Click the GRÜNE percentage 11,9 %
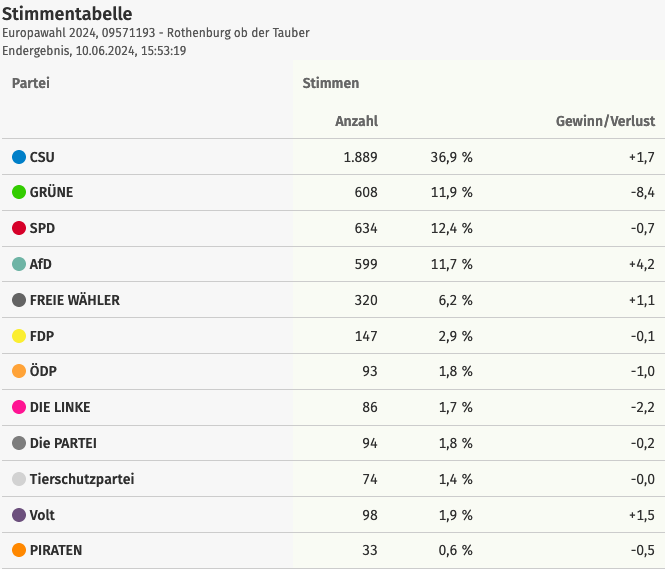The image size is (665, 569). point(451,192)
